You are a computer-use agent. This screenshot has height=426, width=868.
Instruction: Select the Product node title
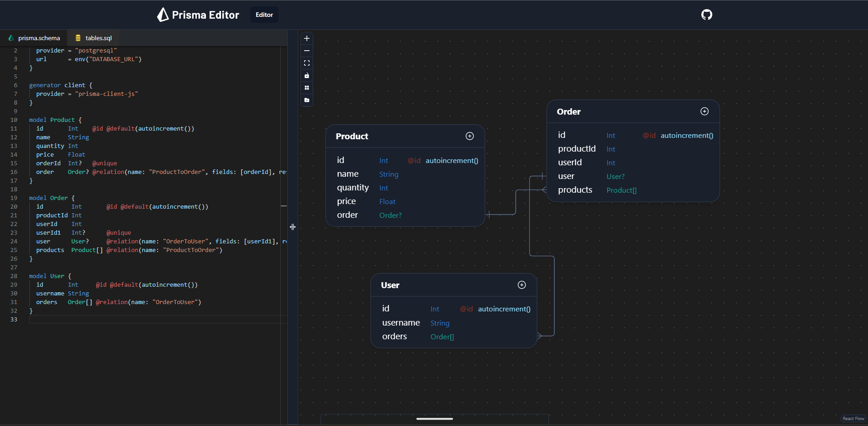tap(352, 136)
